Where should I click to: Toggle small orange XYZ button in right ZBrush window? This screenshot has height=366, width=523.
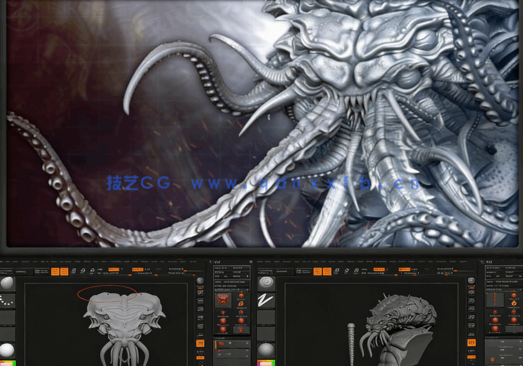click(x=471, y=357)
